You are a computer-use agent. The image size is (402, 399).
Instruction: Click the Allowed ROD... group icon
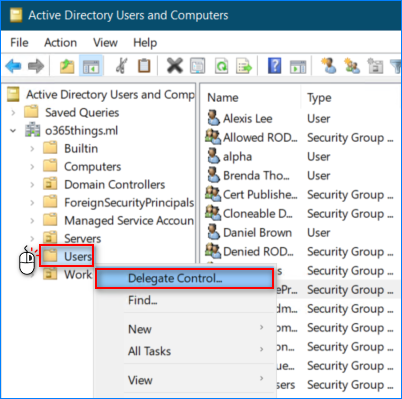[x=213, y=137]
